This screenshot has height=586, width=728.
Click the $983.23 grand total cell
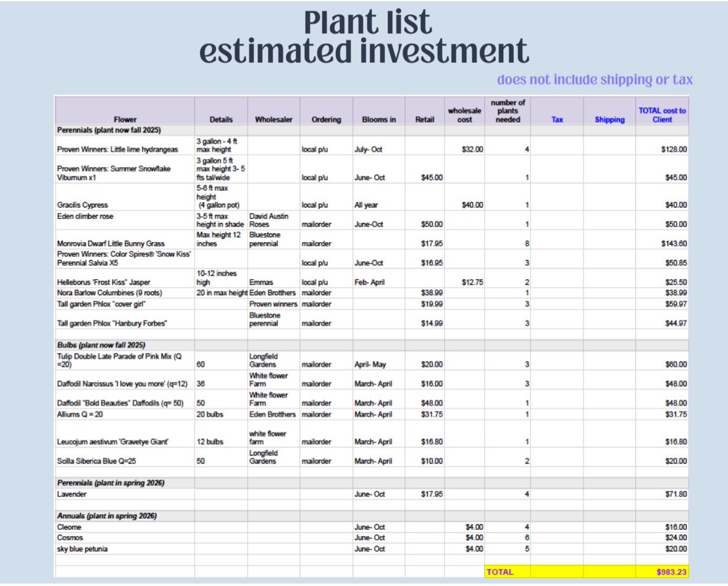(x=662, y=572)
